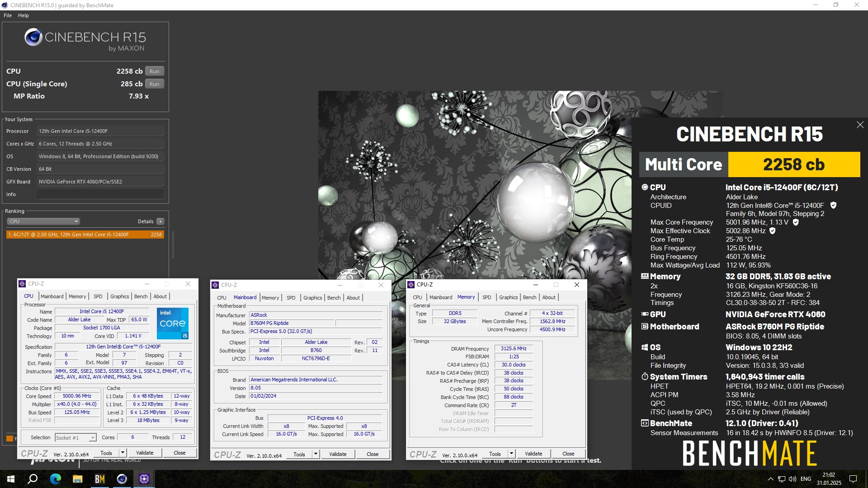
Task: Close the BenchMate result overlay
Action: pyautogui.click(x=860, y=125)
